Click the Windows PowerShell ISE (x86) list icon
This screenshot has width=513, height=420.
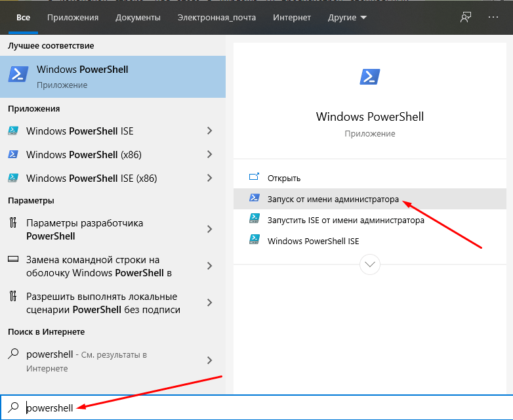(13, 178)
